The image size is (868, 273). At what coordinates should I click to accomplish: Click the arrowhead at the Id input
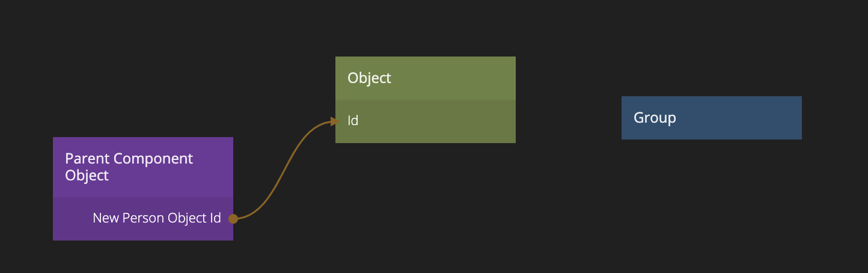335,121
